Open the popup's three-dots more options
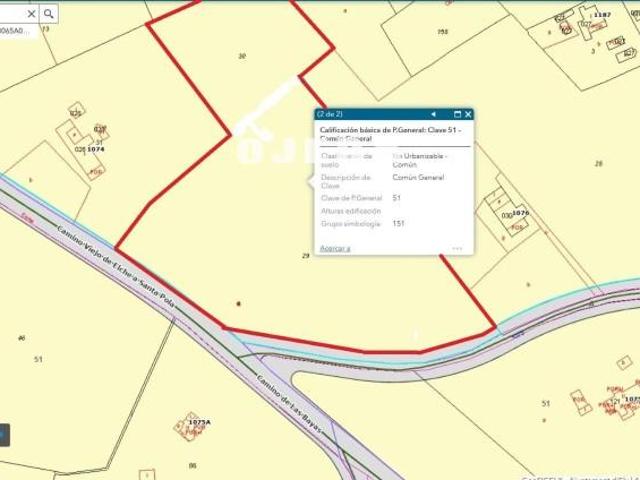 (x=457, y=248)
